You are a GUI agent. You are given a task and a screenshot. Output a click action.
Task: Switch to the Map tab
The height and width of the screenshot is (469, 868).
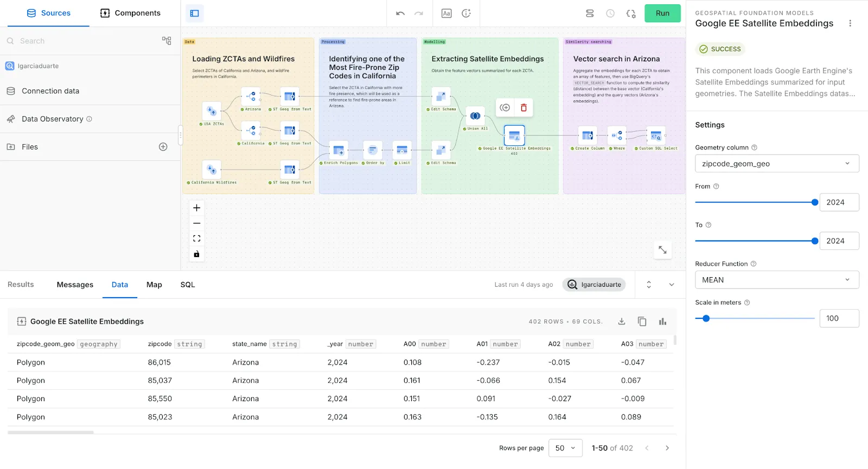click(x=154, y=285)
